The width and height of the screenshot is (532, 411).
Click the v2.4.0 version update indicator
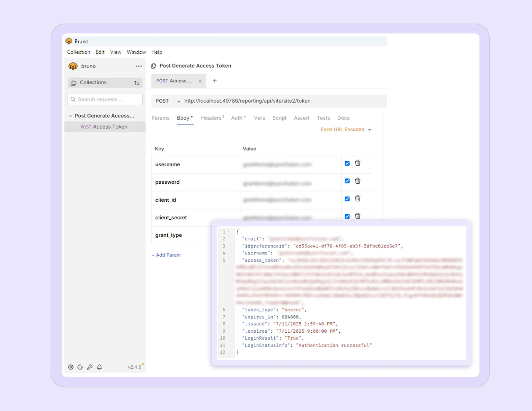click(x=135, y=367)
